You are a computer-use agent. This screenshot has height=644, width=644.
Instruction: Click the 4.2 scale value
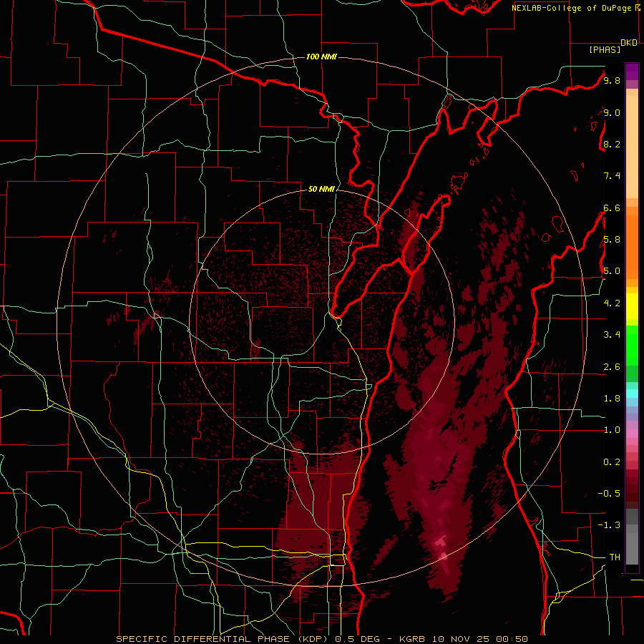coord(612,303)
